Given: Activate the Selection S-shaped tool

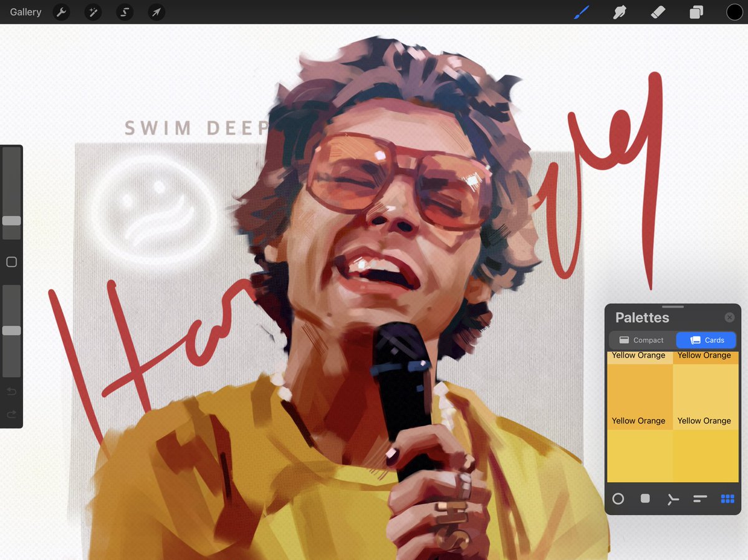Looking at the screenshot, I should [125, 12].
